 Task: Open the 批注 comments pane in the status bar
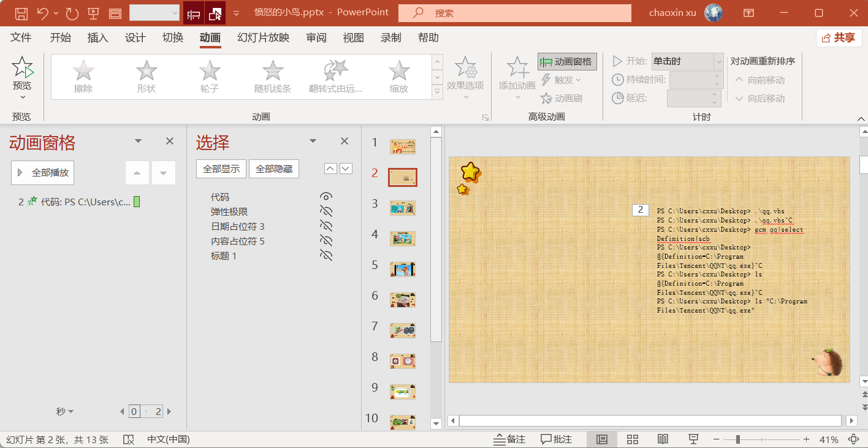[x=557, y=439]
